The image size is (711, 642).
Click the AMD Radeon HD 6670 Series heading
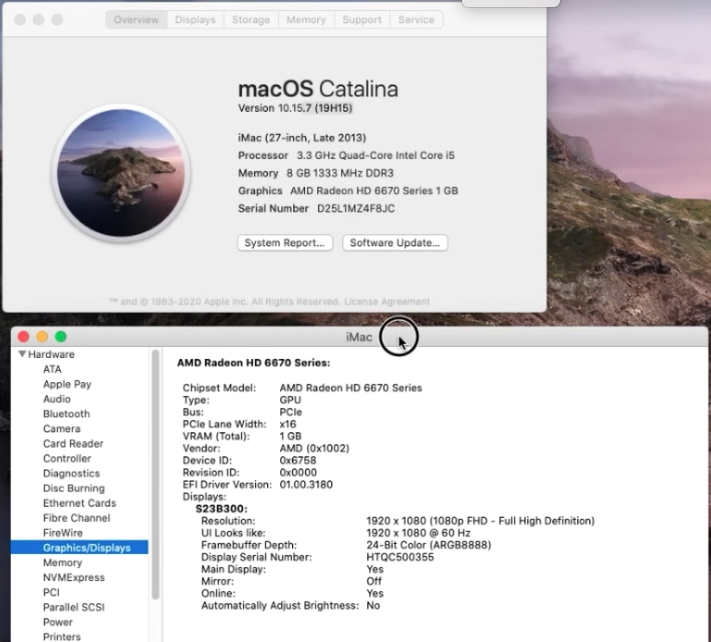coord(253,363)
